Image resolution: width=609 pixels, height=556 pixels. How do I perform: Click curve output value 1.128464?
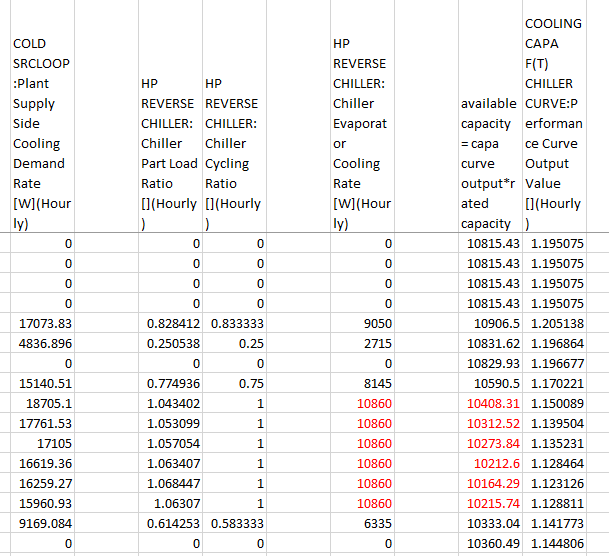pyautogui.click(x=554, y=463)
